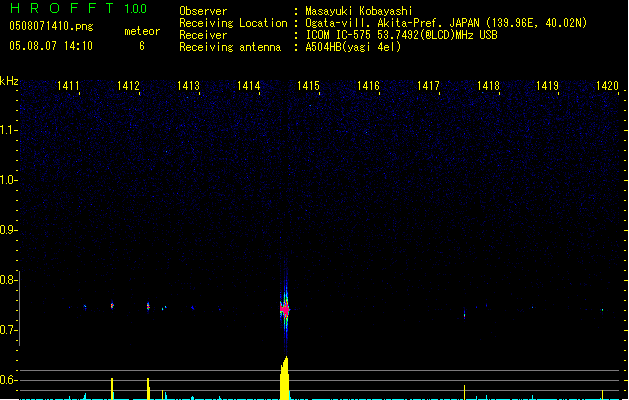Select the 1411 time marker
629x400 pixels.
[69, 87]
